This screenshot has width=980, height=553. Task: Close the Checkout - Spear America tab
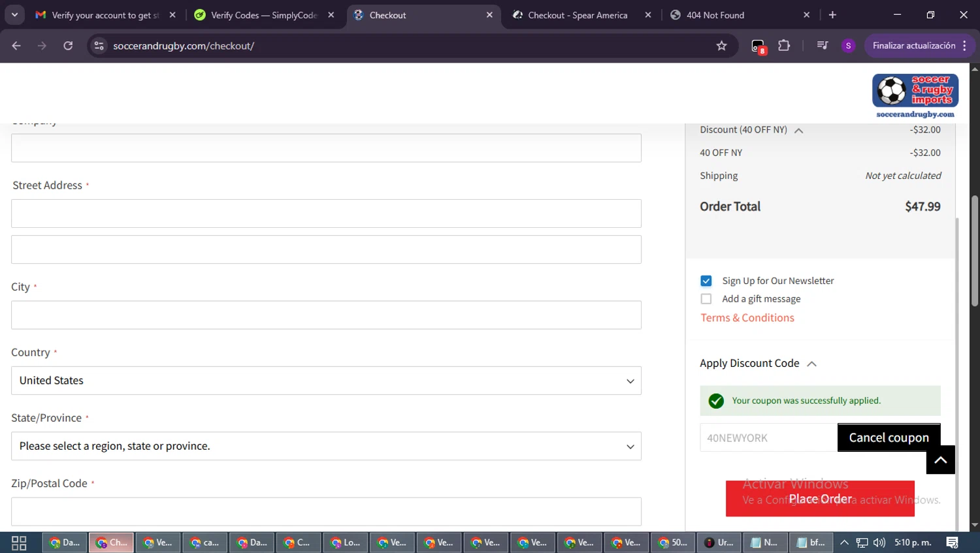point(647,15)
